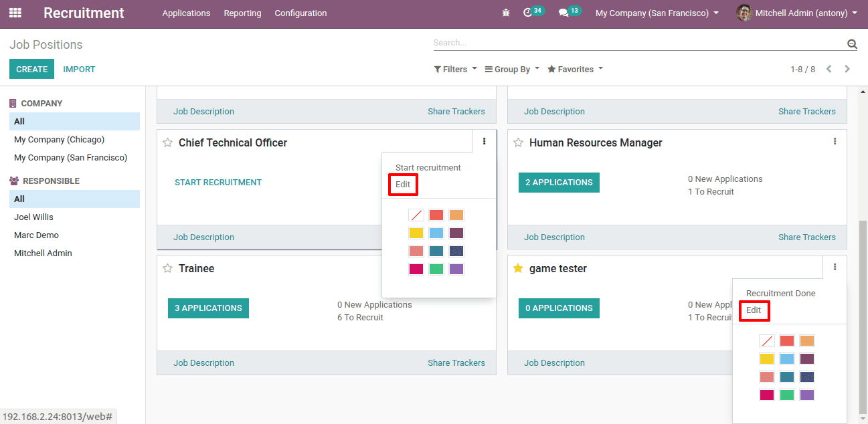Open 0 APPLICATIONS on game tester card
Image resolution: width=868 pixels, height=424 pixels.
[x=559, y=308]
